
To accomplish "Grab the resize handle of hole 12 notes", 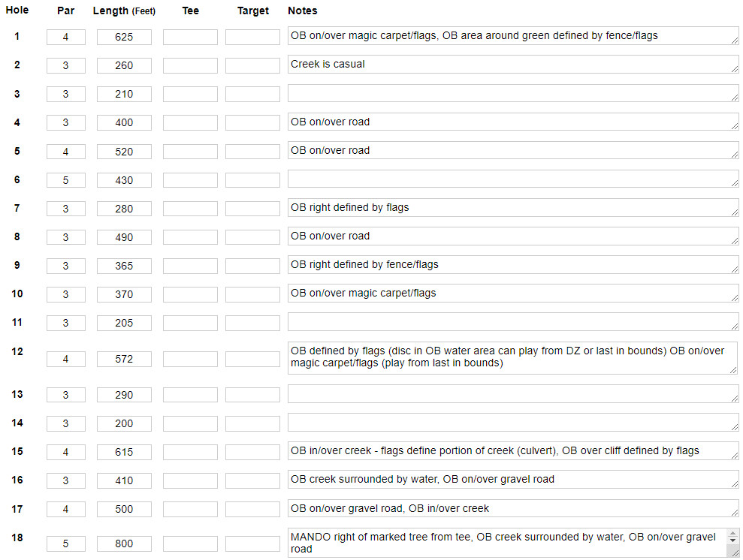I will click(x=735, y=369).
